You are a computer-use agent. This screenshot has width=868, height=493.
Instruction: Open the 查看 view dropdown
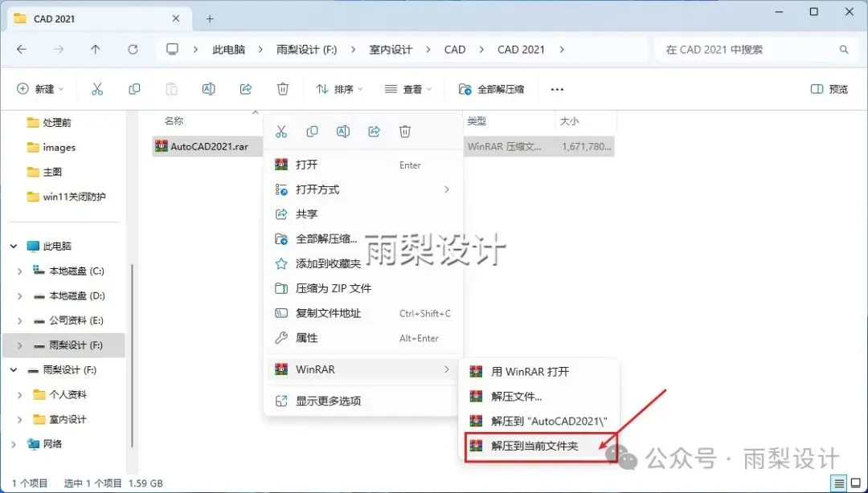[x=408, y=89]
